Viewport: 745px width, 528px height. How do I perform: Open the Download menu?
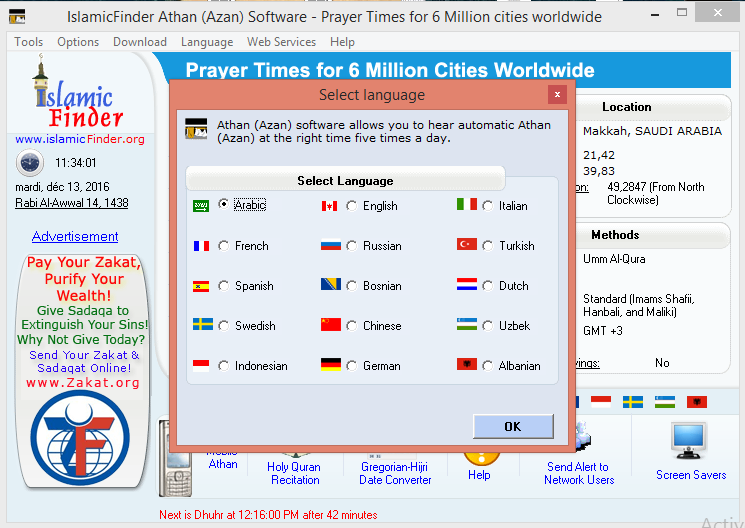[140, 42]
